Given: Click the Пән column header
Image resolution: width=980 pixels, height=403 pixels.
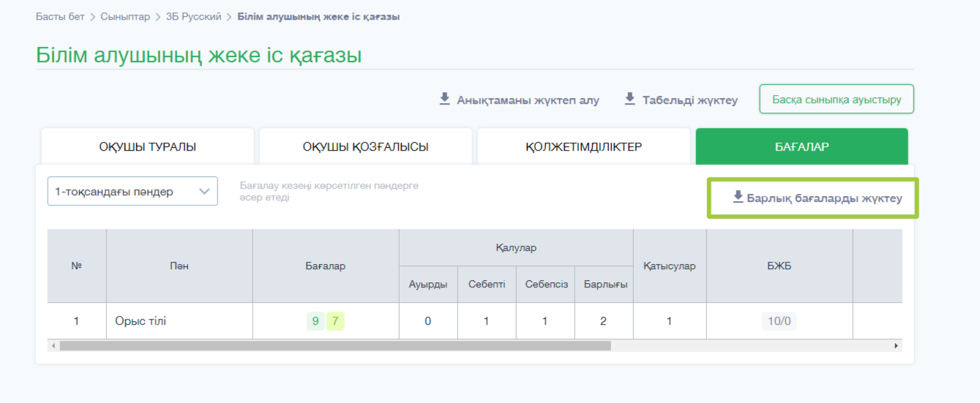Looking at the screenshot, I should click(179, 266).
